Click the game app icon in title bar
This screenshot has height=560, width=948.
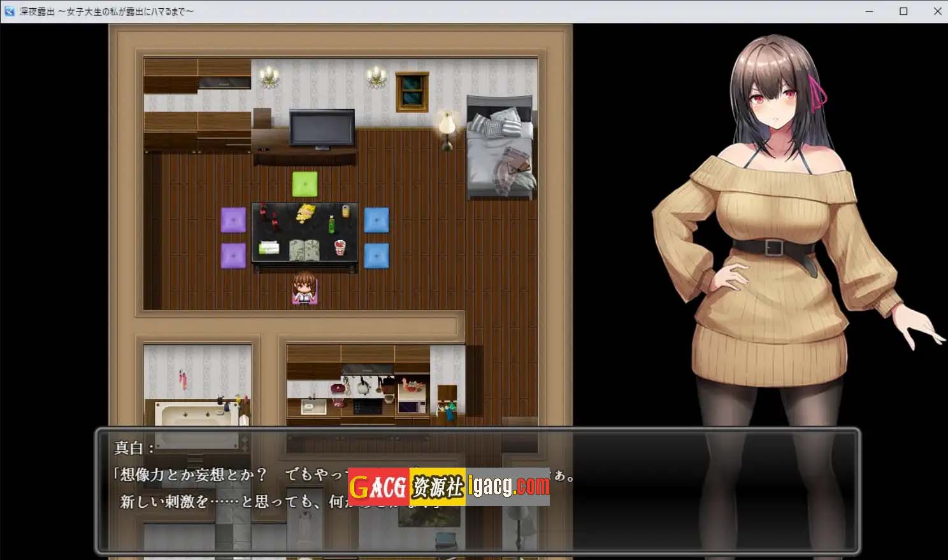tap(10, 11)
